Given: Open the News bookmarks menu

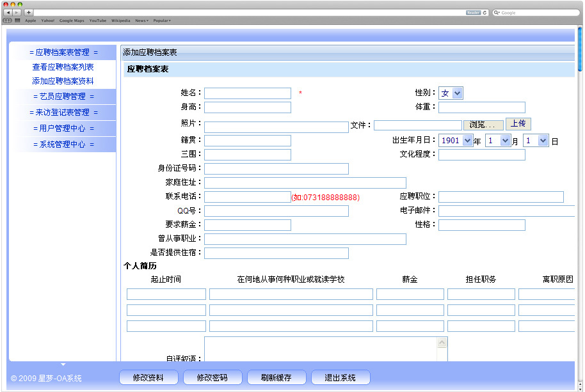Looking at the screenshot, I should (x=141, y=20).
